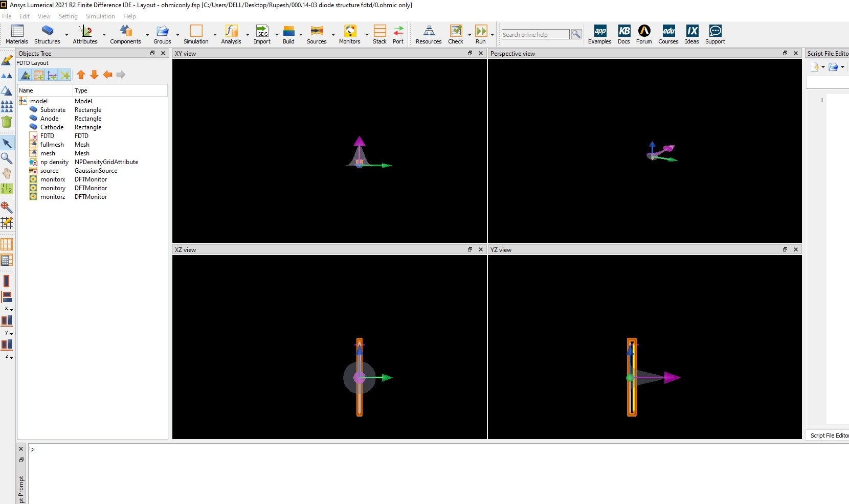Click in the Script Prompt input area

[438, 474]
